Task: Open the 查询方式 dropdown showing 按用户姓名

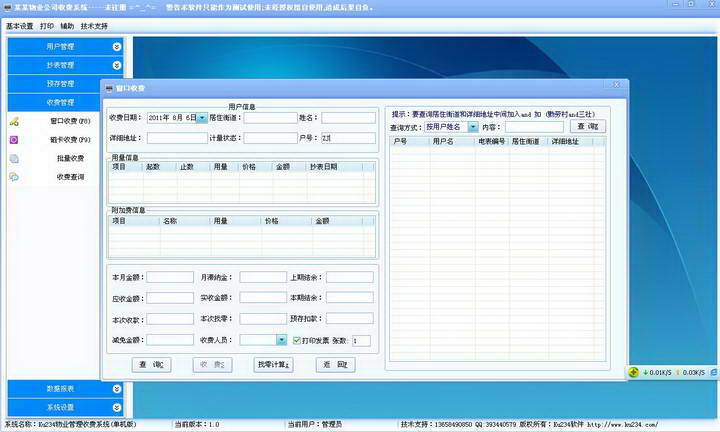Action: point(473,127)
